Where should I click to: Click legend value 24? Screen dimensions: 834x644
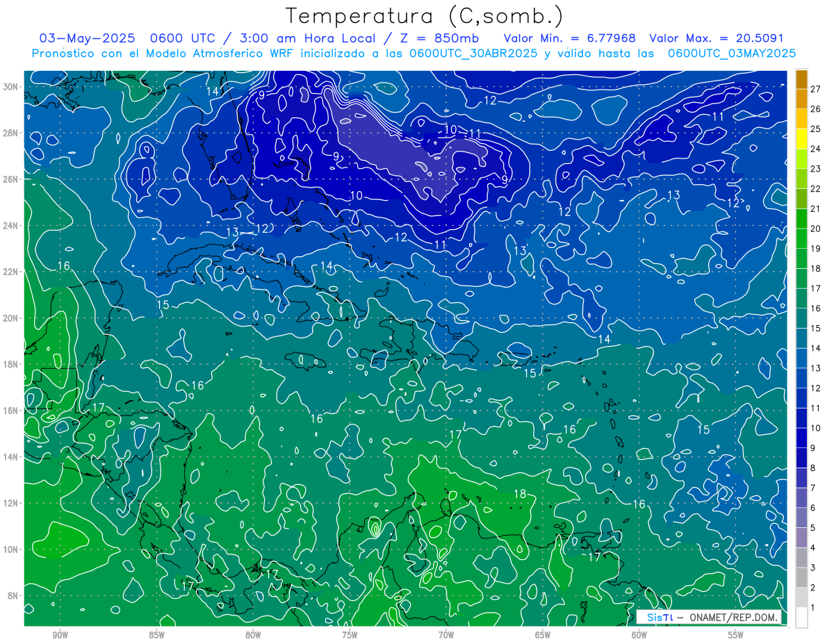(815, 149)
